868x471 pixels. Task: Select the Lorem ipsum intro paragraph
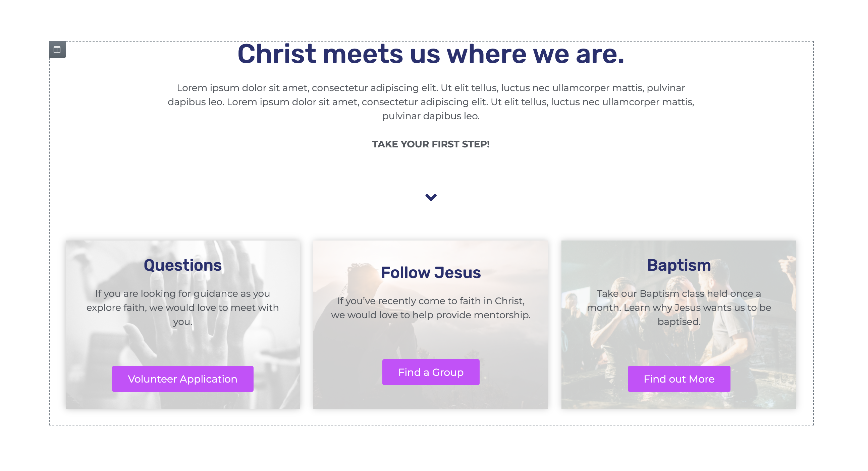(x=431, y=102)
